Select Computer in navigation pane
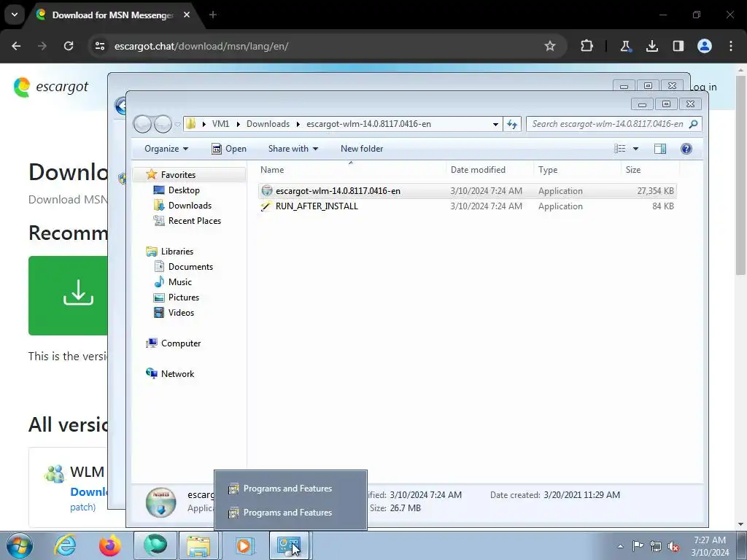Screen dimensions: 747x560 181,343
